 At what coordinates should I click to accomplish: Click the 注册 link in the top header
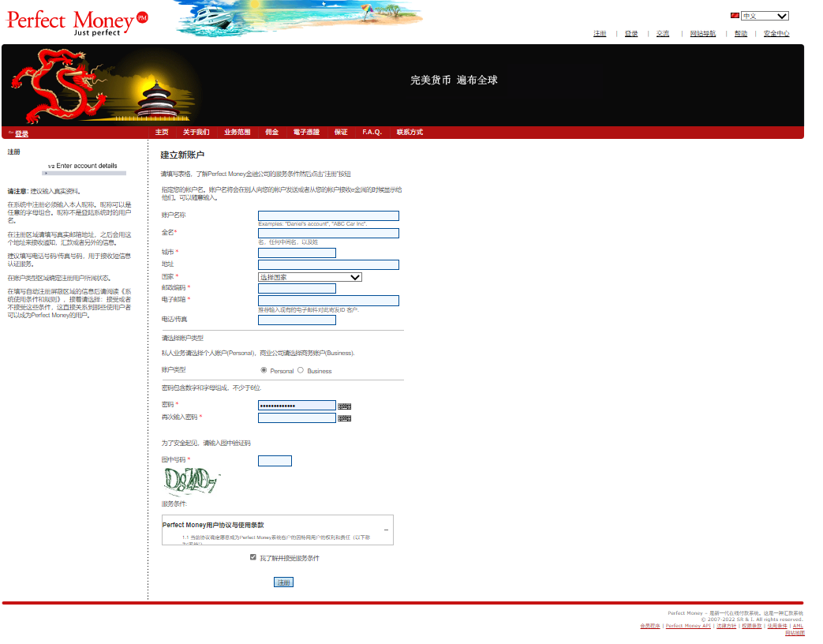[600, 34]
